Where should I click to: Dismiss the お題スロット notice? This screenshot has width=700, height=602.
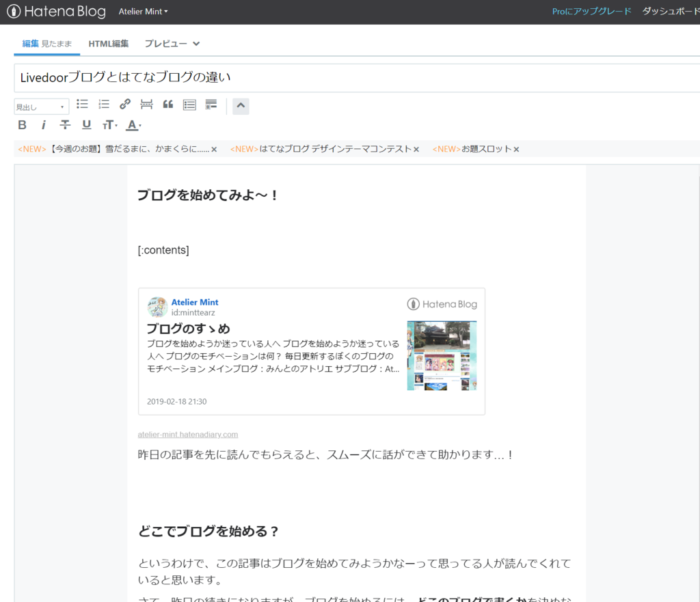coord(516,150)
